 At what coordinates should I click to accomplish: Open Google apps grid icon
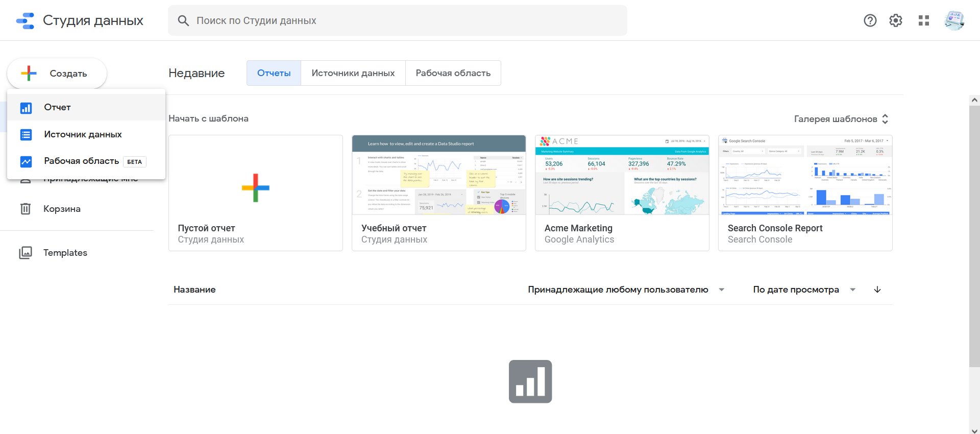click(x=924, y=20)
